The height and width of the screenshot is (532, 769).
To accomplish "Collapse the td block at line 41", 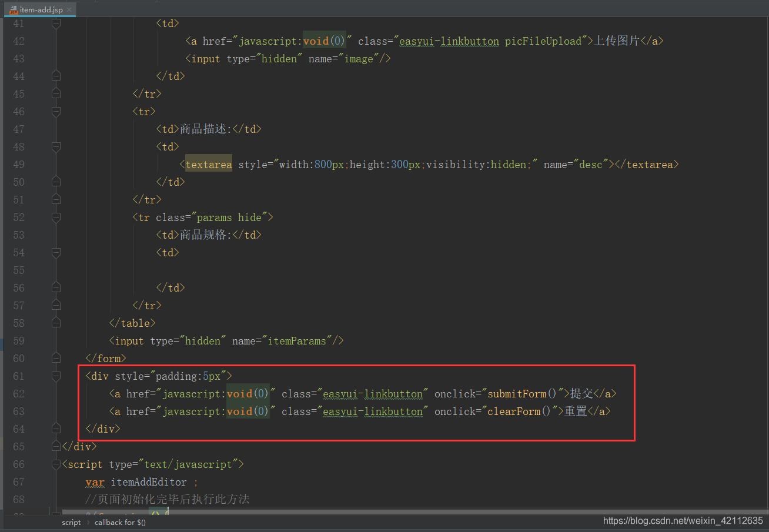I will coord(56,24).
